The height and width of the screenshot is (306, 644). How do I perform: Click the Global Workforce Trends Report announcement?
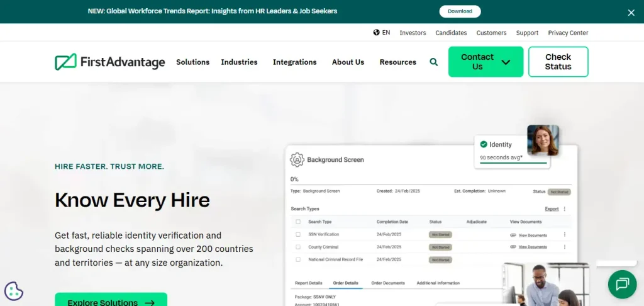(x=213, y=11)
